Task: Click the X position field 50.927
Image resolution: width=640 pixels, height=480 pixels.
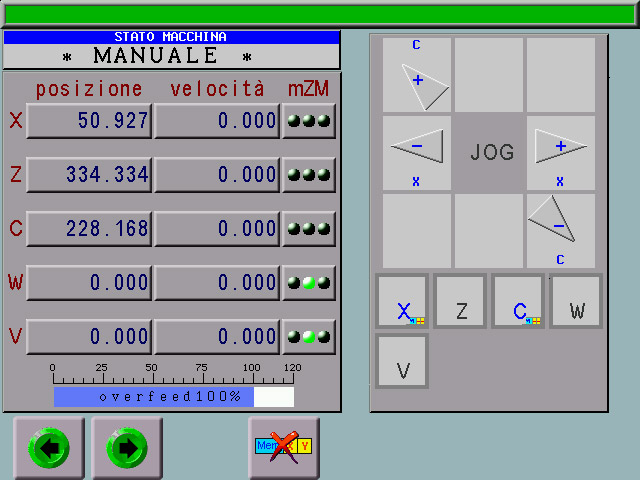Action: coord(89,121)
